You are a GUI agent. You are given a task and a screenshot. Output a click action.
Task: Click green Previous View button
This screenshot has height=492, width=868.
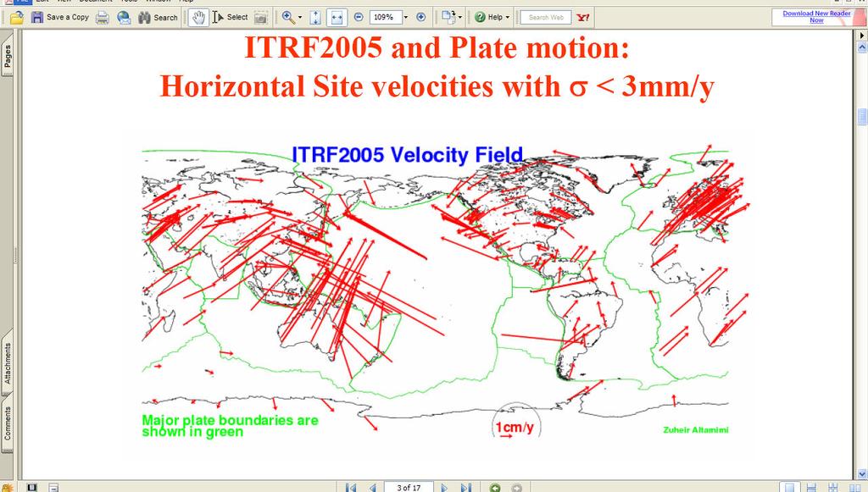pyautogui.click(x=495, y=487)
